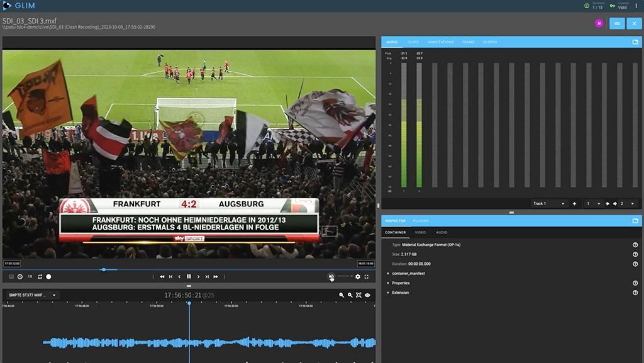
Task: Adjust the player volume slider
Action: pos(345,276)
